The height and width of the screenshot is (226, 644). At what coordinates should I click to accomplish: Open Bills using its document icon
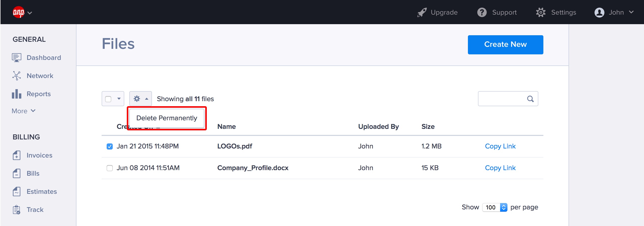(x=17, y=173)
